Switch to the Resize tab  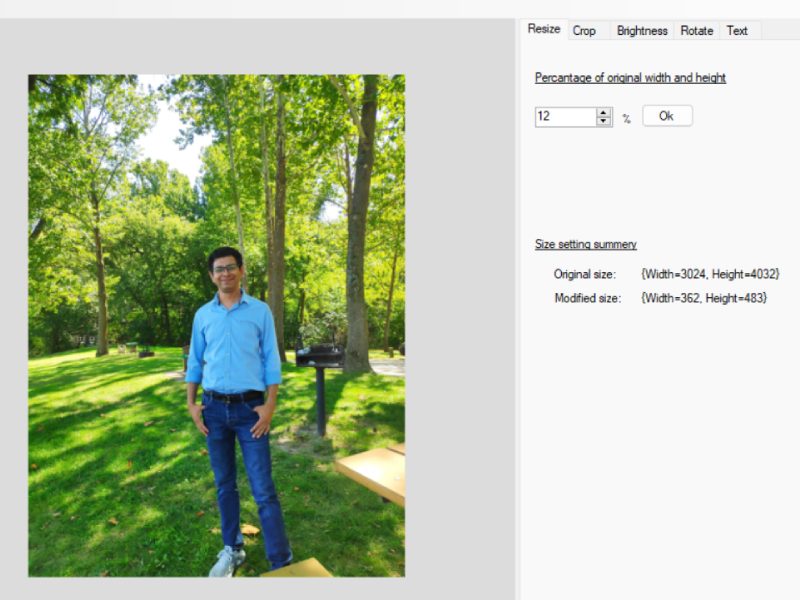click(x=543, y=29)
